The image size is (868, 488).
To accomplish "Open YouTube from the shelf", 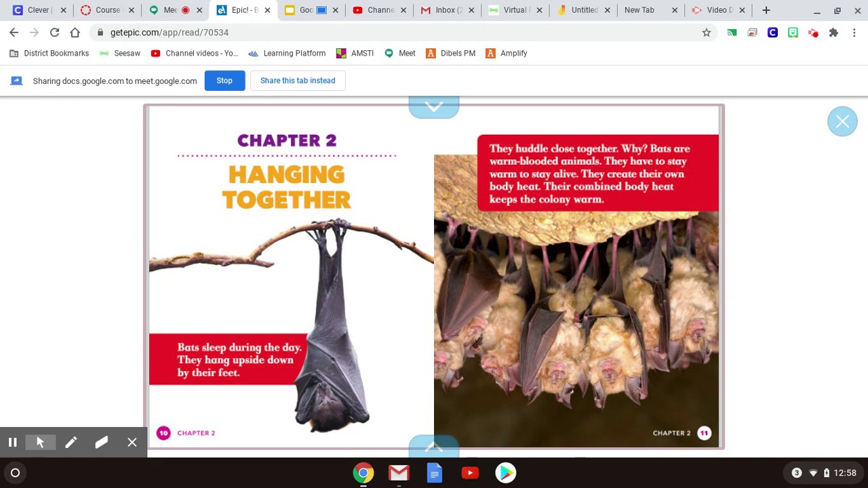I will [x=470, y=473].
